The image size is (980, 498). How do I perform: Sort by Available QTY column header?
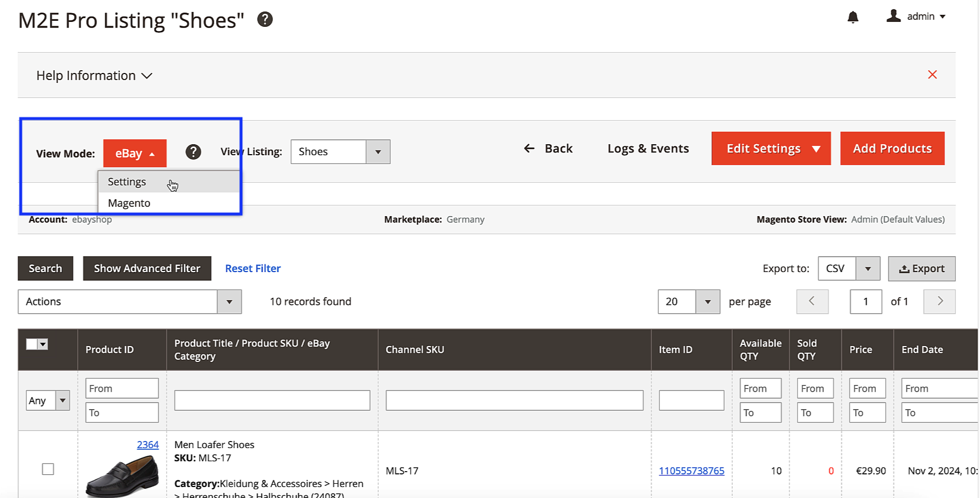[x=761, y=349]
